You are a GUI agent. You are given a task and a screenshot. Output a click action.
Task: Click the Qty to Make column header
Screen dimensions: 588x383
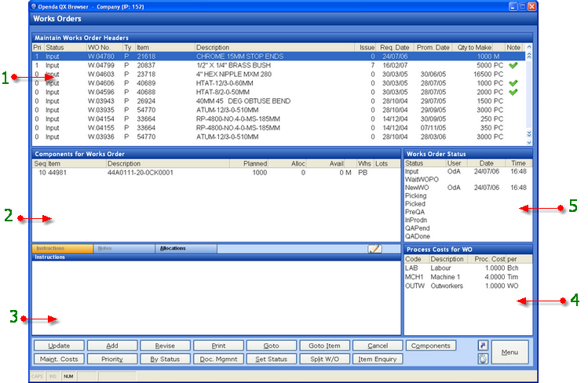(473, 48)
